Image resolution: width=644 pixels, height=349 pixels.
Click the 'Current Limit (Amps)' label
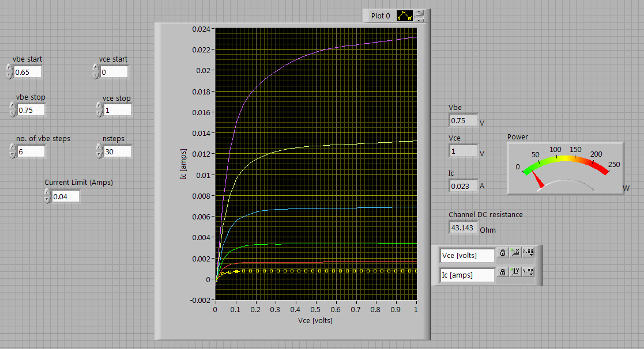(x=78, y=183)
